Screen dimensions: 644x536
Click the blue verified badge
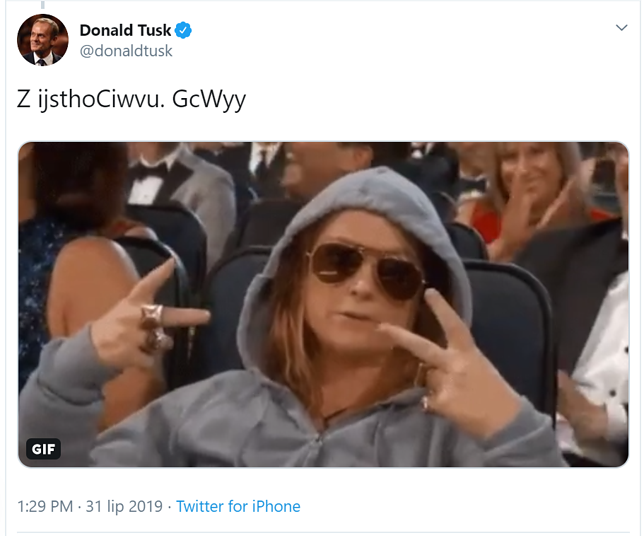184,30
